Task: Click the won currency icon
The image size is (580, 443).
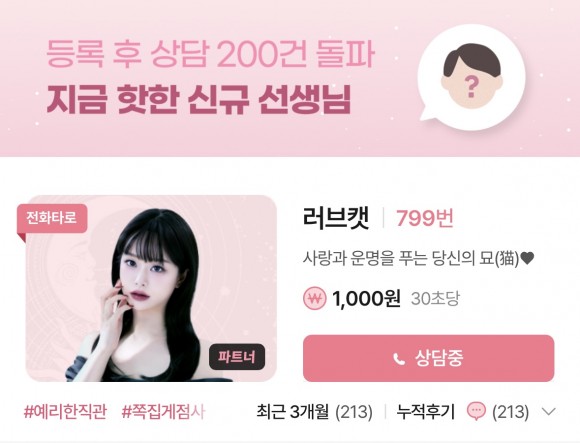Action: (314, 298)
